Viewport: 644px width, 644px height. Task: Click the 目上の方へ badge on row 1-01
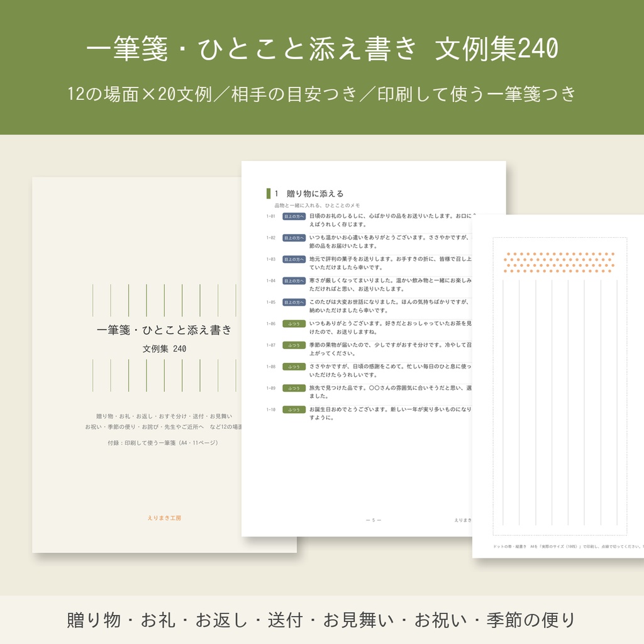[294, 216]
